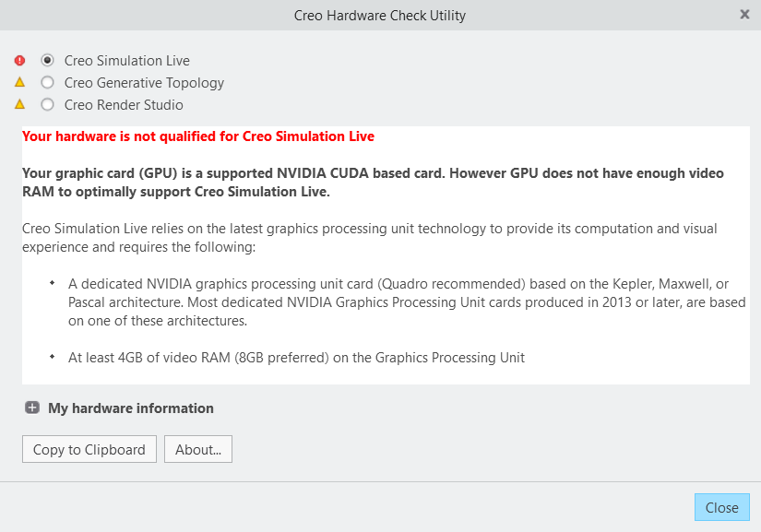
Task: Open the About... dialog
Action: (x=198, y=450)
